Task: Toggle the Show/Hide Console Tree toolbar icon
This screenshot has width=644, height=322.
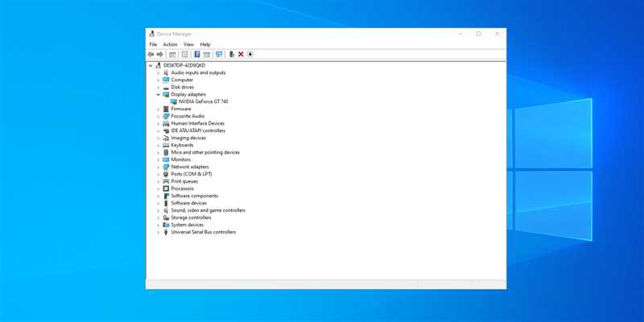Action: point(172,54)
